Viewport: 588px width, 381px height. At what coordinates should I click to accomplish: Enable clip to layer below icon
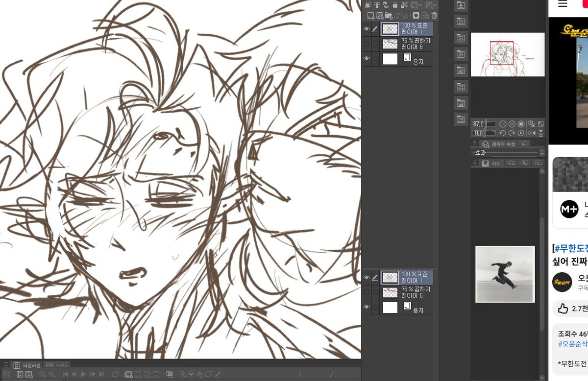click(368, 5)
